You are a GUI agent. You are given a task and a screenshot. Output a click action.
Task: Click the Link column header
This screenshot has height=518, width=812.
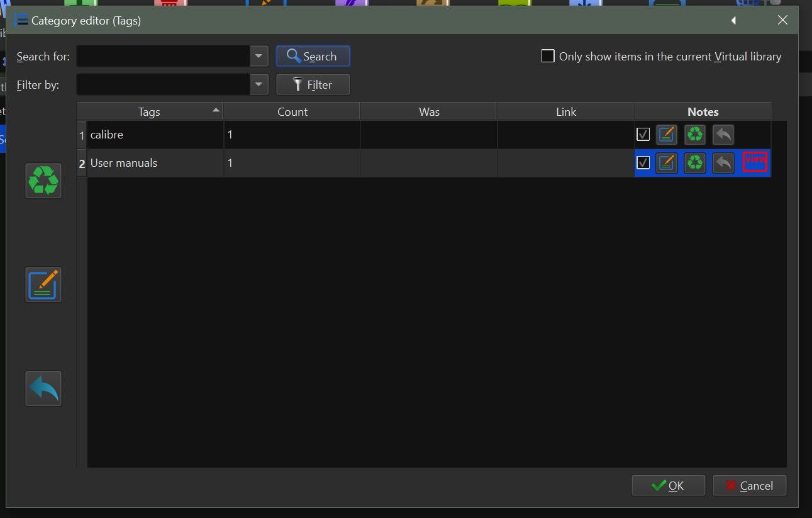pos(565,111)
